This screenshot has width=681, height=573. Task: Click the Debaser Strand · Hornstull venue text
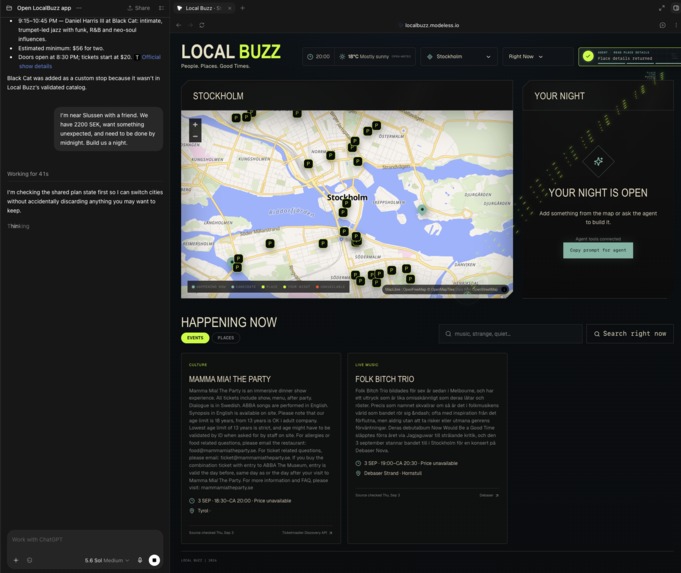(393, 473)
